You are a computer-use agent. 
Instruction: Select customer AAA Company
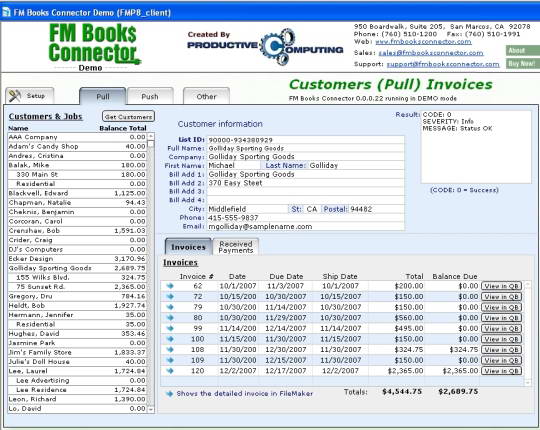(77, 137)
